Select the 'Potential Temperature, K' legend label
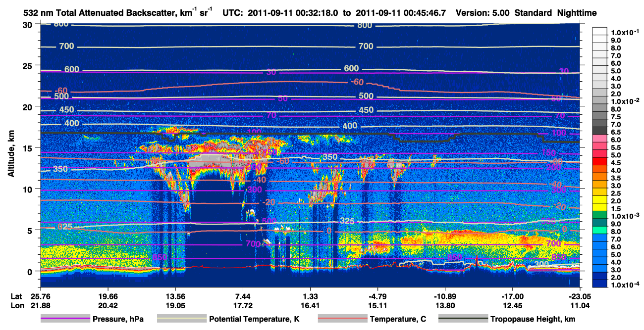 (254, 319)
